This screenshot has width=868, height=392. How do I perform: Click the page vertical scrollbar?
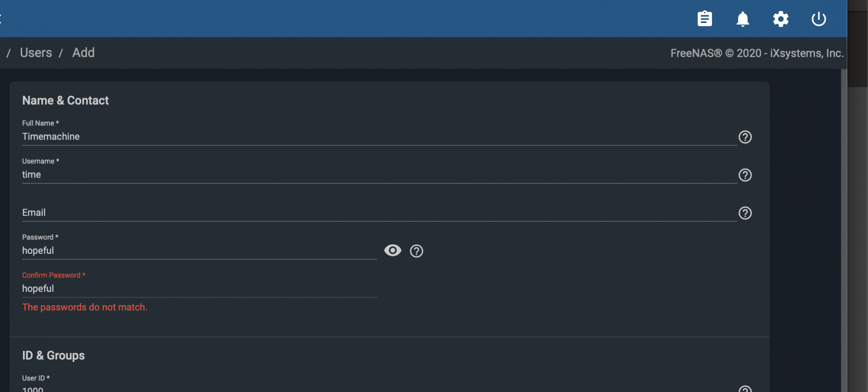[844, 230]
